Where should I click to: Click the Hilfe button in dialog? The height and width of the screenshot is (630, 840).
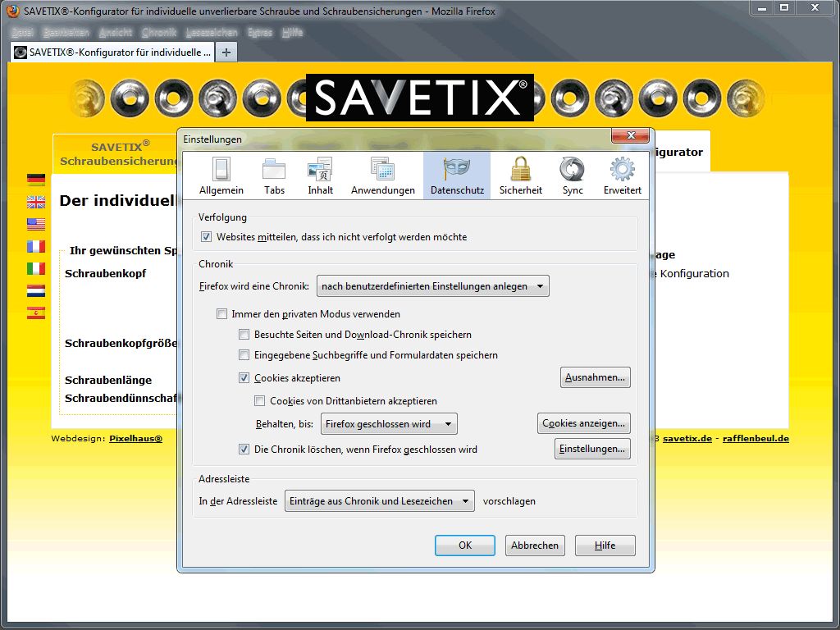pos(605,546)
